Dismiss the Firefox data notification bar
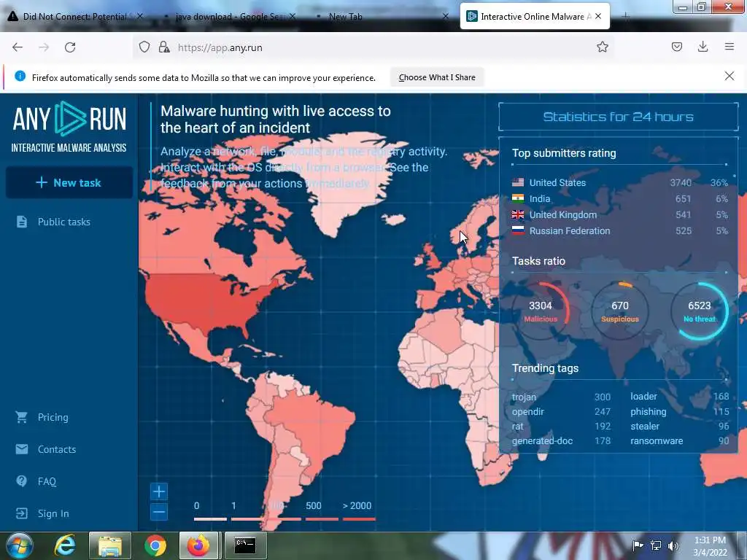 pyautogui.click(x=729, y=76)
